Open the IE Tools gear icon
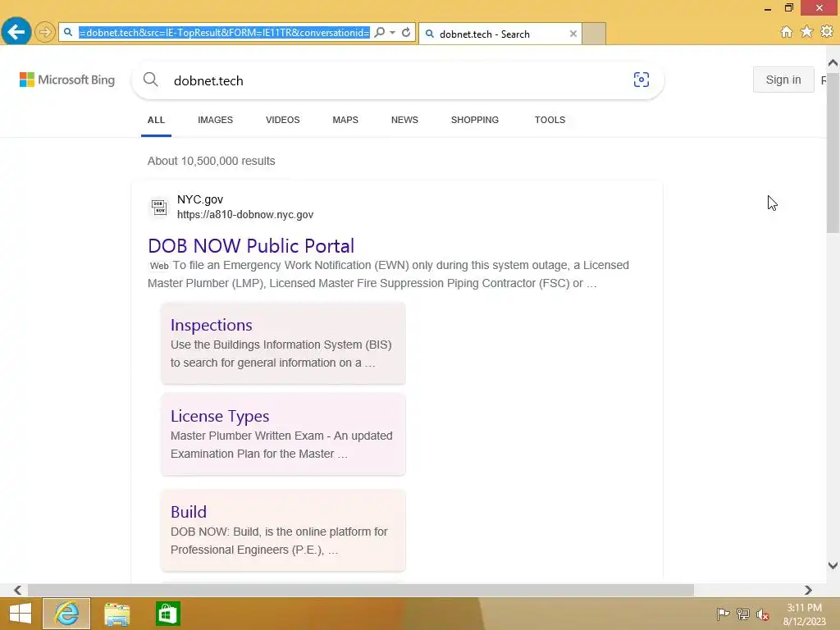Screen dimensions: 840x630 pos(827,32)
